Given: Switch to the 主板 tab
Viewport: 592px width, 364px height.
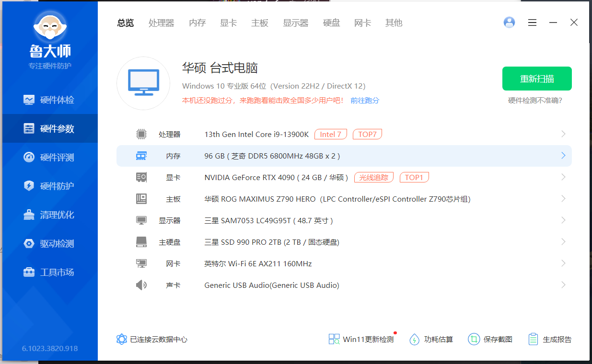Looking at the screenshot, I should (x=260, y=23).
